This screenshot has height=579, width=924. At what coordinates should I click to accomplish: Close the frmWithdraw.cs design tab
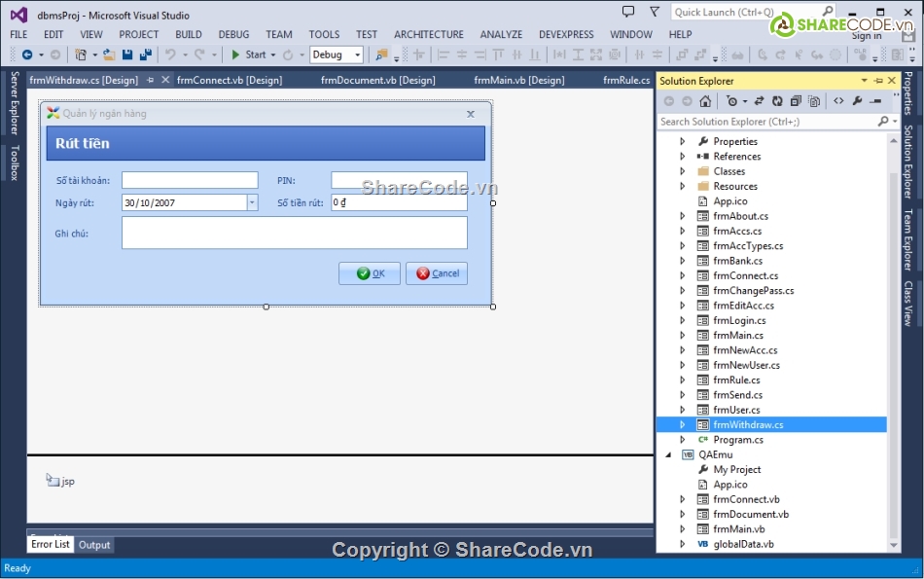pos(165,80)
